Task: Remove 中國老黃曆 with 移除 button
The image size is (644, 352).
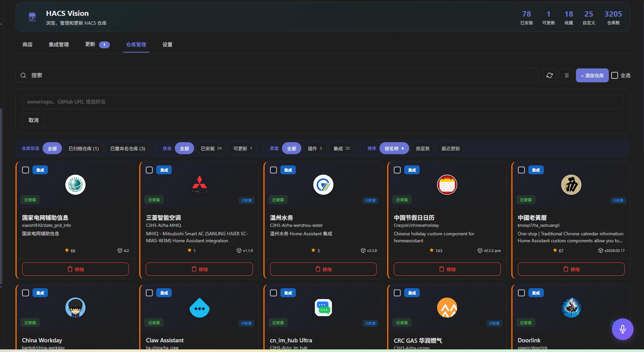Action: click(571, 269)
